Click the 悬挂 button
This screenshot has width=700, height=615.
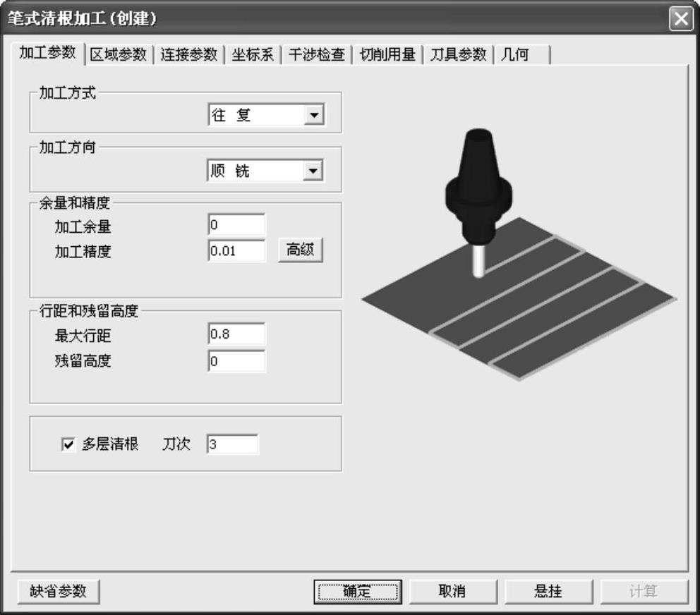(x=548, y=592)
